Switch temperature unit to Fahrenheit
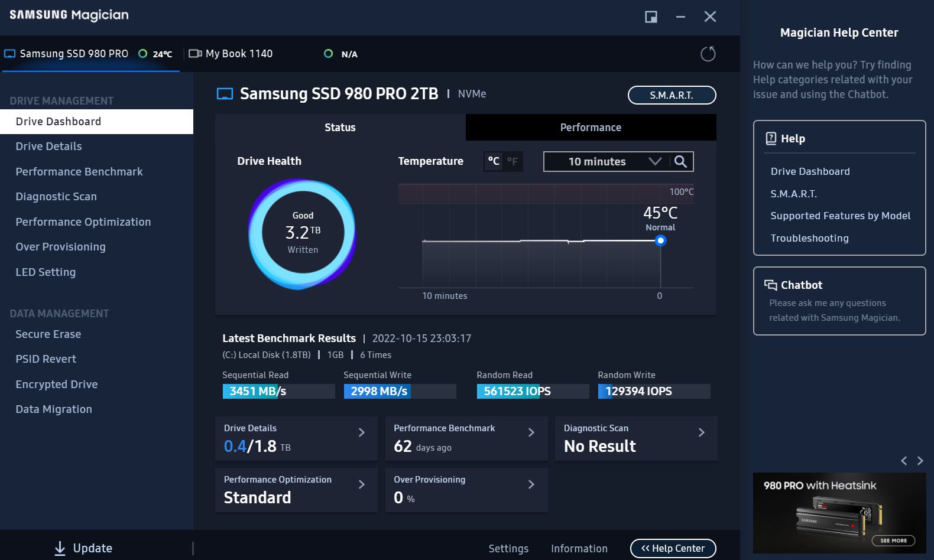The width and height of the screenshot is (934, 560). click(x=513, y=161)
